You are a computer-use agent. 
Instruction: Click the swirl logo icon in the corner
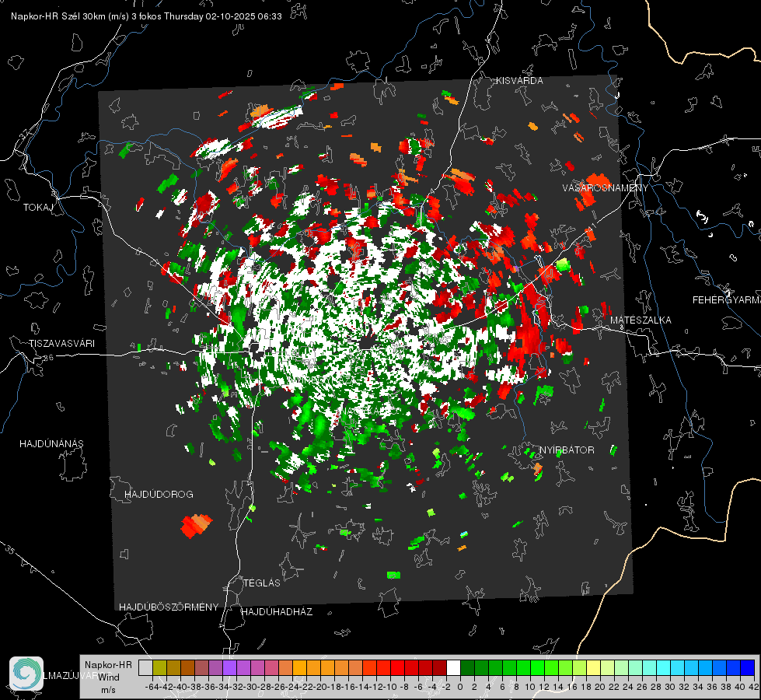pyautogui.click(x=26, y=674)
